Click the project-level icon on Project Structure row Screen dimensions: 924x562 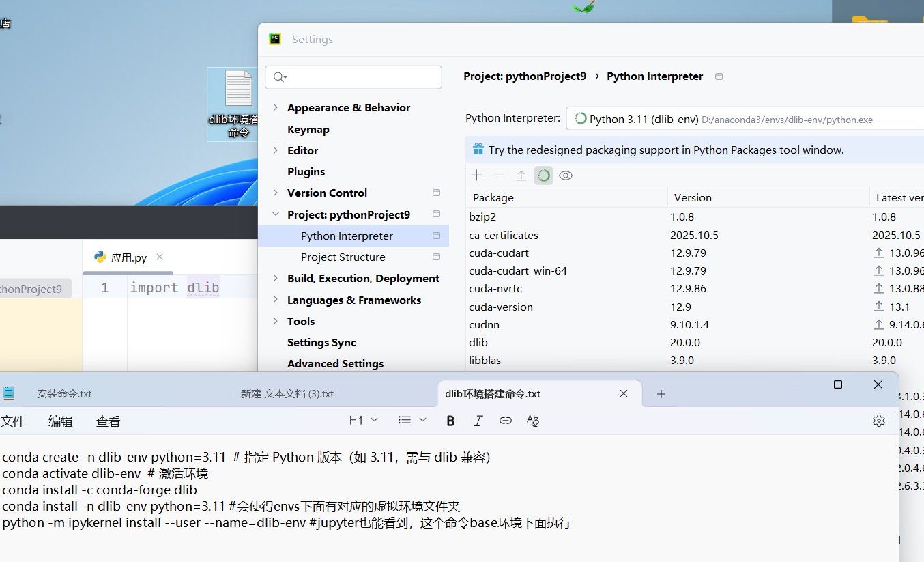(x=437, y=257)
